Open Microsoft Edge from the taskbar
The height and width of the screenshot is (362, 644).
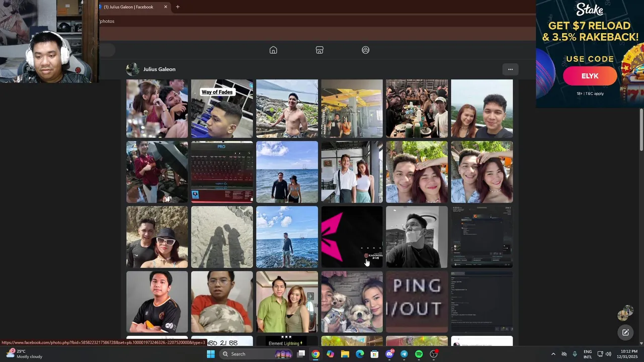pyautogui.click(x=360, y=354)
